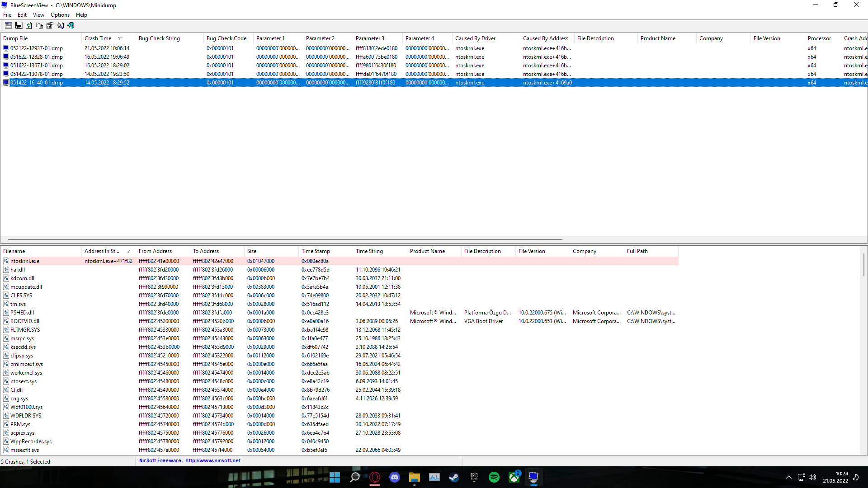Open the Options menu
This screenshot has height=488, width=868.
pos(60,15)
